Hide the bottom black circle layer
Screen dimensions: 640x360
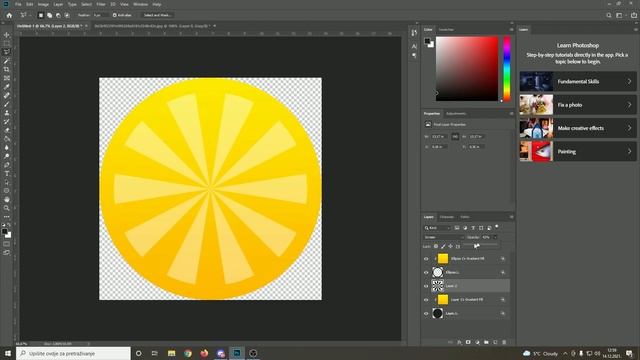pyautogui.click(x=426, y=313)
